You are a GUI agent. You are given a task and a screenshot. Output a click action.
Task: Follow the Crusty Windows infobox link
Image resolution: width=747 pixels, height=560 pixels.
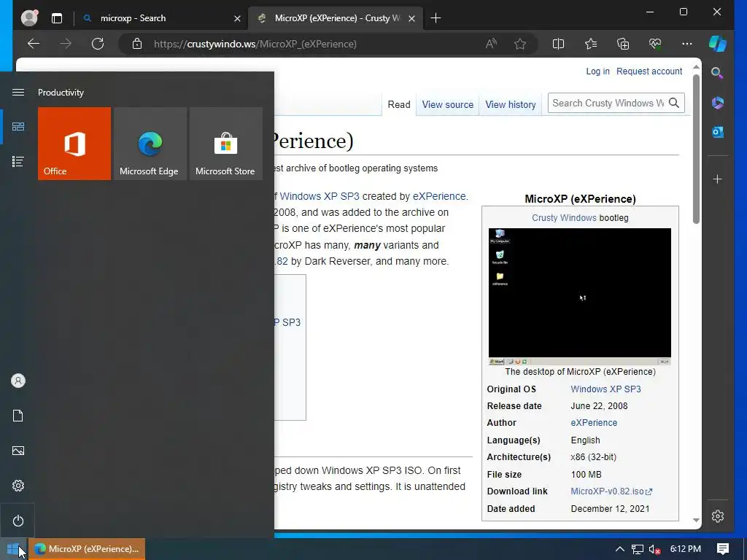tap(564, 217)
